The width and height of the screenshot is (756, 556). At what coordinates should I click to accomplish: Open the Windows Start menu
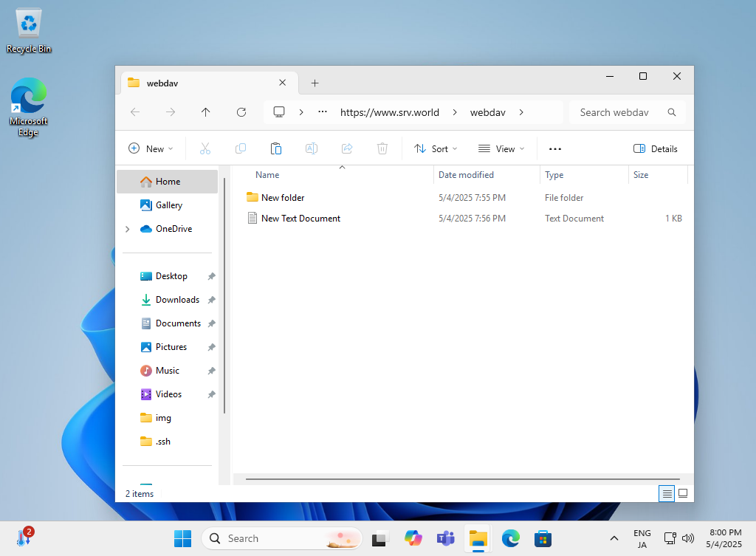point(183,538)
